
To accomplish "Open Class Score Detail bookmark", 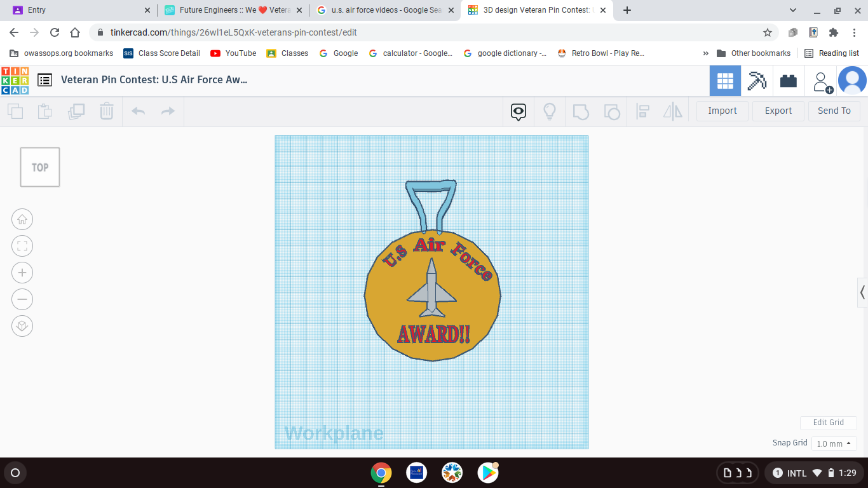I will 162,53.
